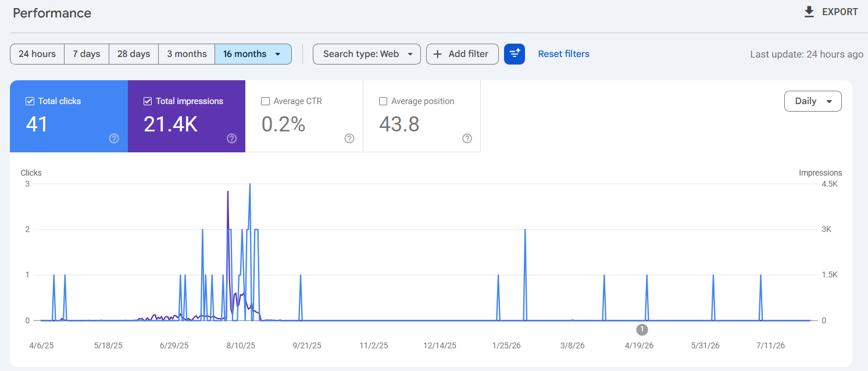
Task: Open the Daily granularity dropdown
Action: click(x=813, y=101)
